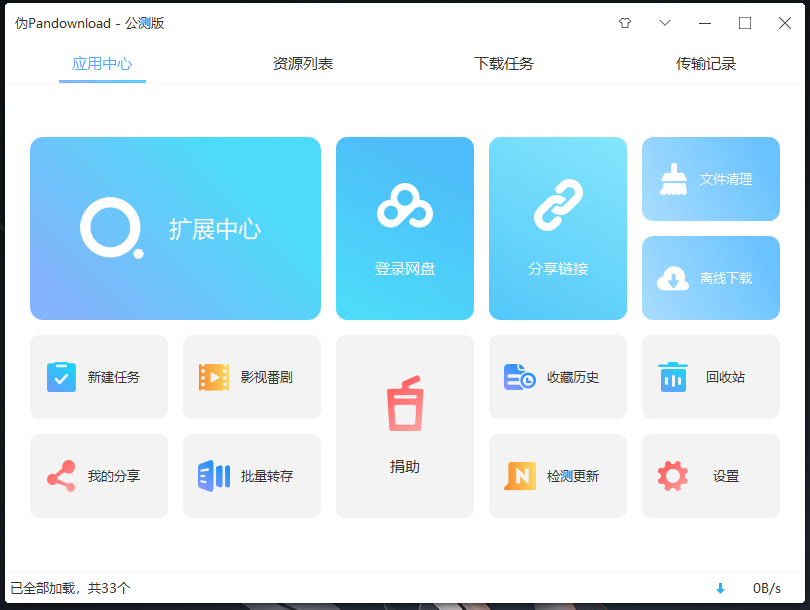
Task: Click the trash bin icon for 回收站
Action: (x=673, y=377)
